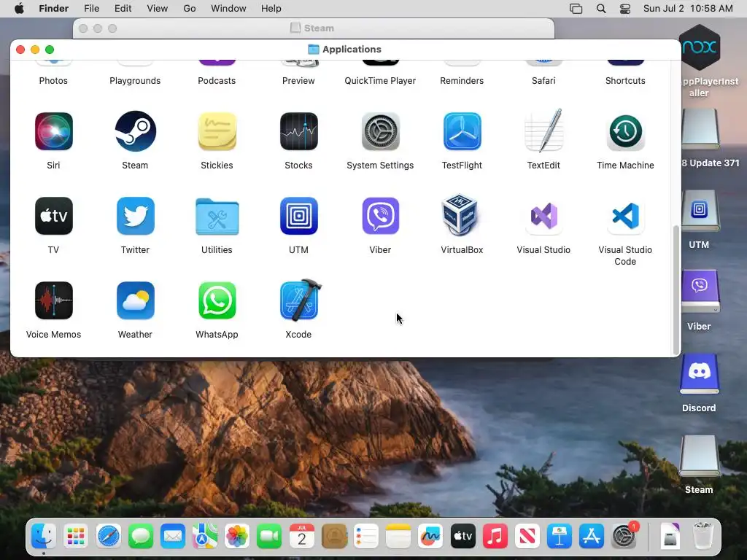The width and height of the screenshot is (747, 560).
Task: Launch Safari from the Dock
Action: click(x=108, y=536)
